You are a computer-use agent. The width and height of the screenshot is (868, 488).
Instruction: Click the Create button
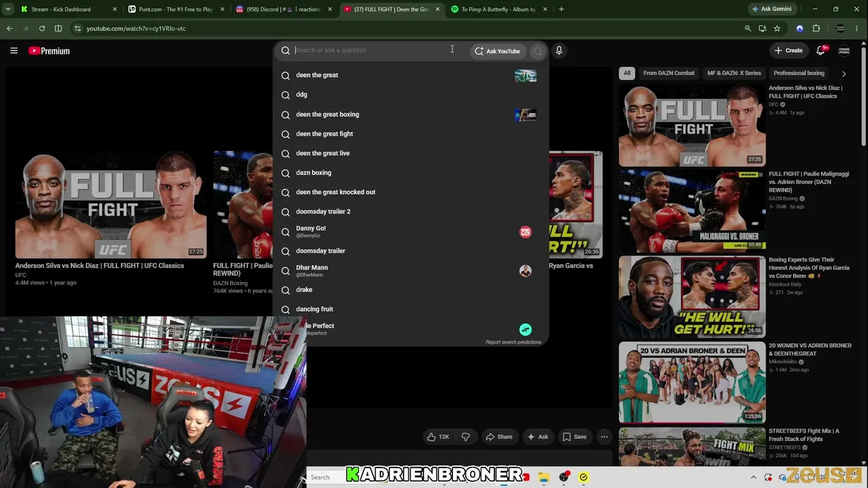pos(789,51)
